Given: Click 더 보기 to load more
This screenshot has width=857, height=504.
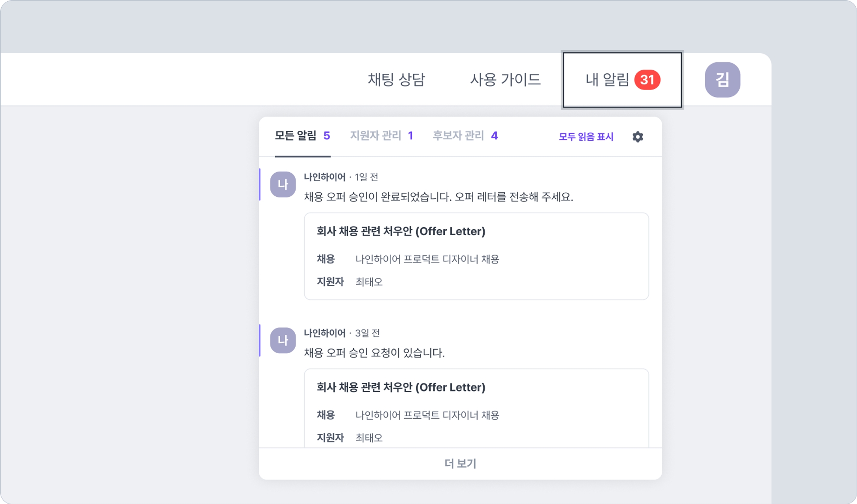Looking at the screenshot, I should [460, 463].
